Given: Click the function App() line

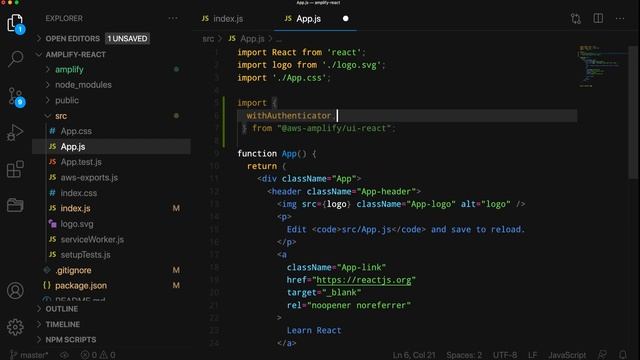Looking at the screenshot, I should click(x=277, y=153).
